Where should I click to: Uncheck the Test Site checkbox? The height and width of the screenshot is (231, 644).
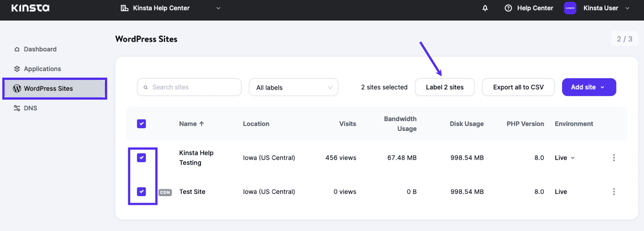pos(142,192)
